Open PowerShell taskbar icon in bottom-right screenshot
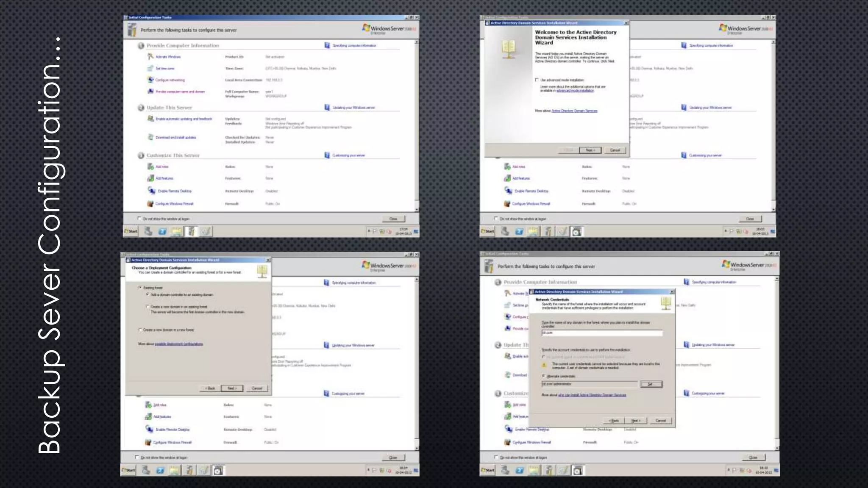Image resolution: width=868 pixels, height=488 pixels. tap(520, 471)
